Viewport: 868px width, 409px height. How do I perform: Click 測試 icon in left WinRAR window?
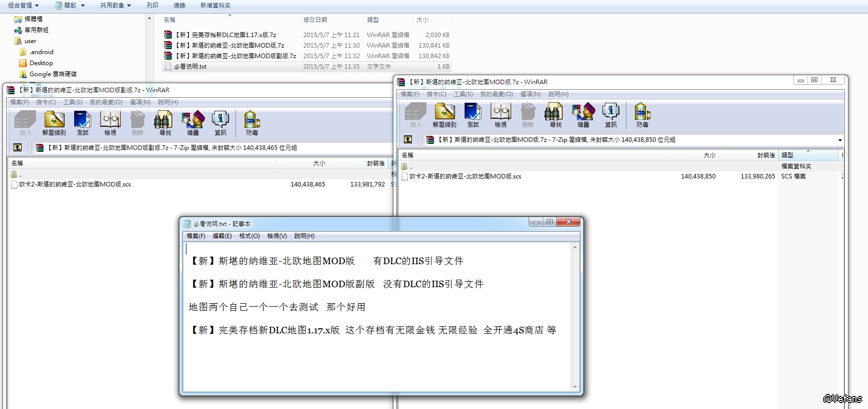(82, 123)
